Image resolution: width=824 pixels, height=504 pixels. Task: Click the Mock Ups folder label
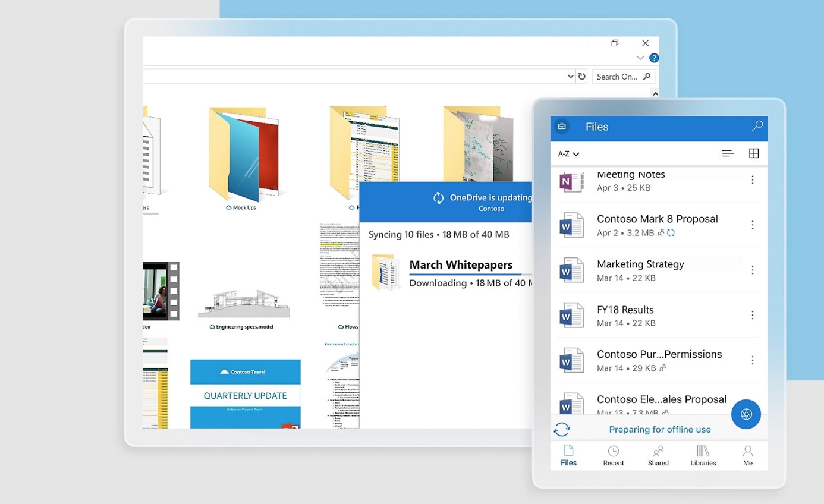pos(241,208)
